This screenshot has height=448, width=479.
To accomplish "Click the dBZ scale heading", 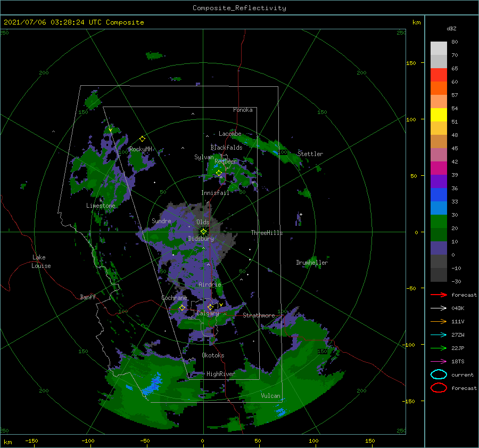I will pyautogui.click(x=451, y=28).
